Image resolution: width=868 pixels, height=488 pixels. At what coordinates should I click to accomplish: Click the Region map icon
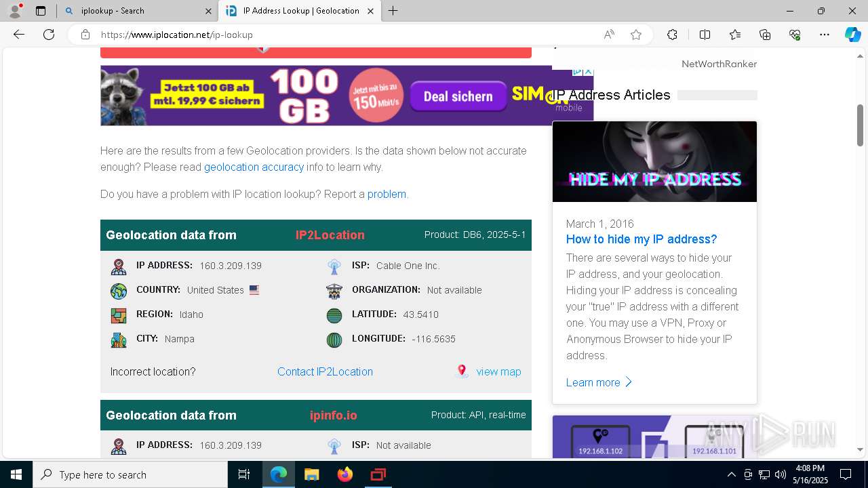119,315
